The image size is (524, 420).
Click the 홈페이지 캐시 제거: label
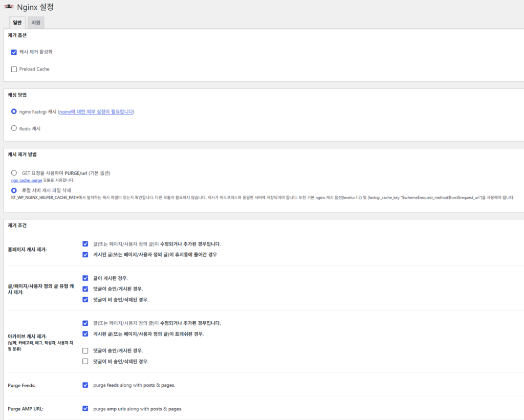27,250
